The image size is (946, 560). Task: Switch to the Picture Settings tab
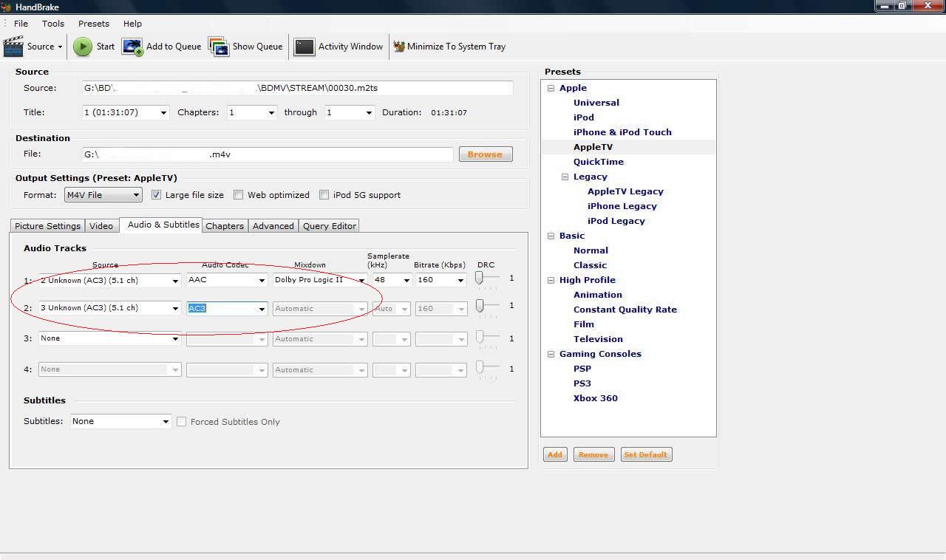pos(47,226)
